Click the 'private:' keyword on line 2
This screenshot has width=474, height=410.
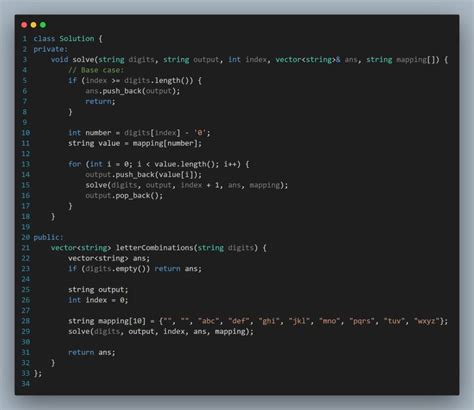click(50, 49)
